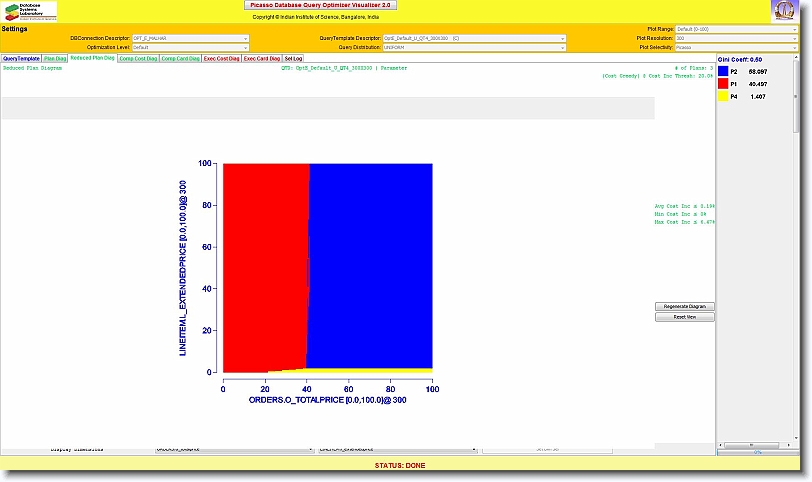Click the Reset View button
812x482 pixels.
tap(684, 316)
